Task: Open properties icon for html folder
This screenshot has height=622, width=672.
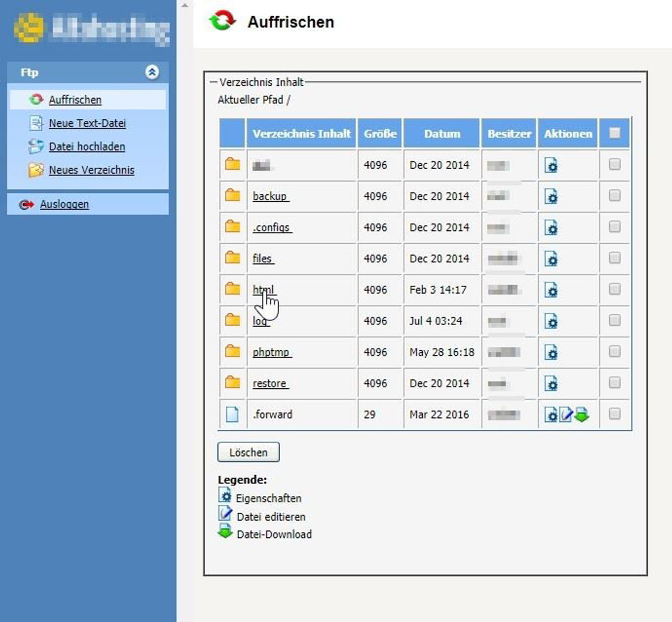Action: tap(551, 290)
